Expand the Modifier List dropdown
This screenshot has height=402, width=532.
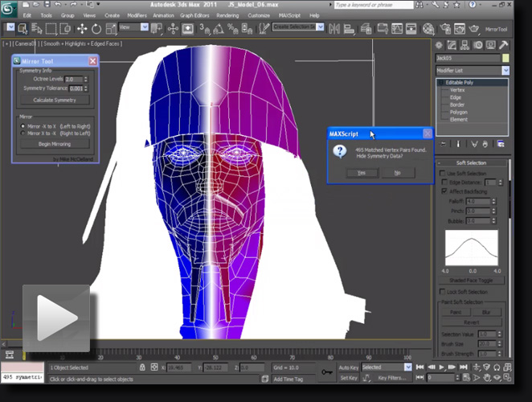pyautogui.click(x=473, y=70)
